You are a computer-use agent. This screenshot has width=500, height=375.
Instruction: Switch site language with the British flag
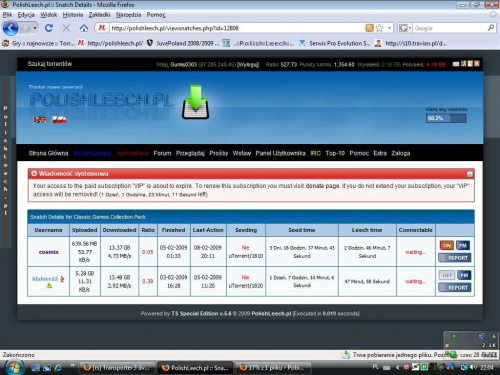pyautogui.click(x=40, y=120)
